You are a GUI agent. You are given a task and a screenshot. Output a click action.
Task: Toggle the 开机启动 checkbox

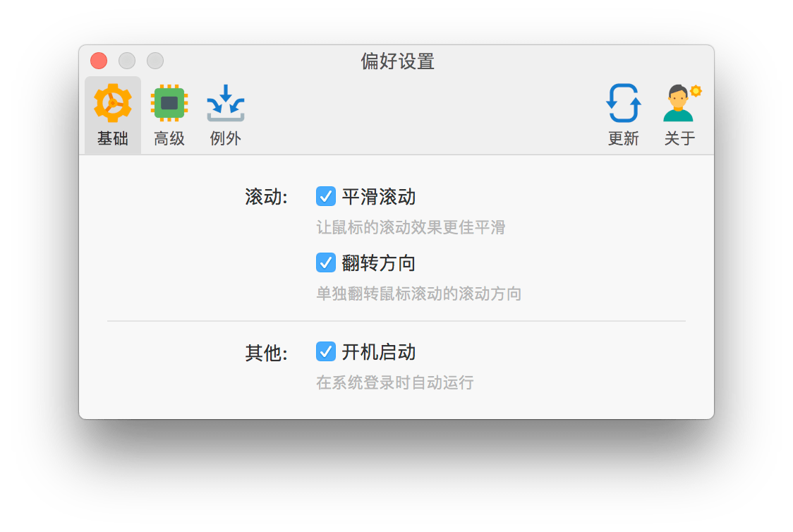point(326,351)
